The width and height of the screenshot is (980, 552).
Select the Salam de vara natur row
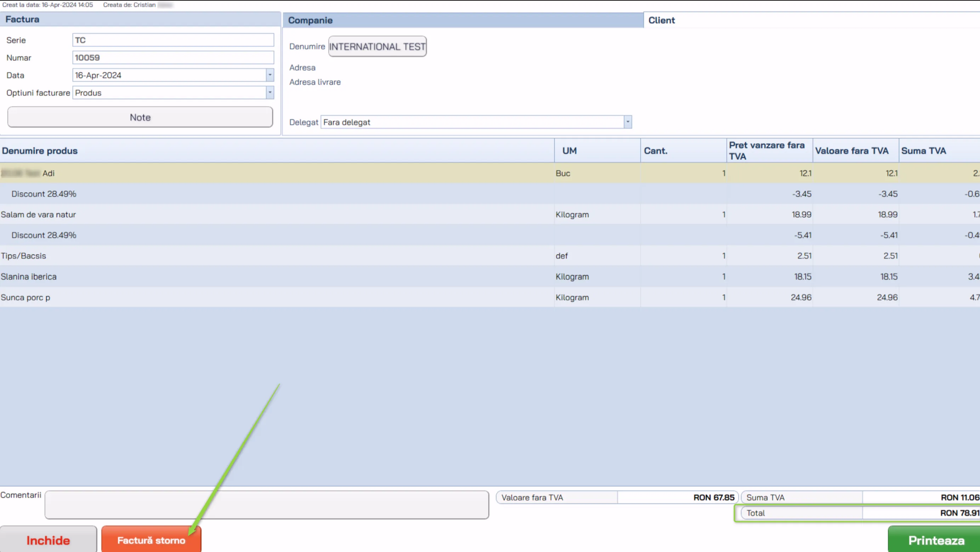[x=490, y=214]
